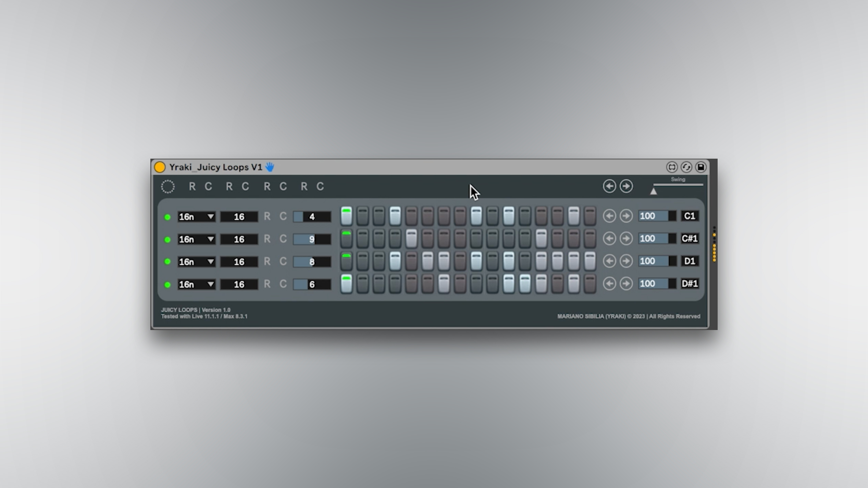
Task: Expand the 16n rate dropdown on D#1 row
Action: (x=196, y=284)
